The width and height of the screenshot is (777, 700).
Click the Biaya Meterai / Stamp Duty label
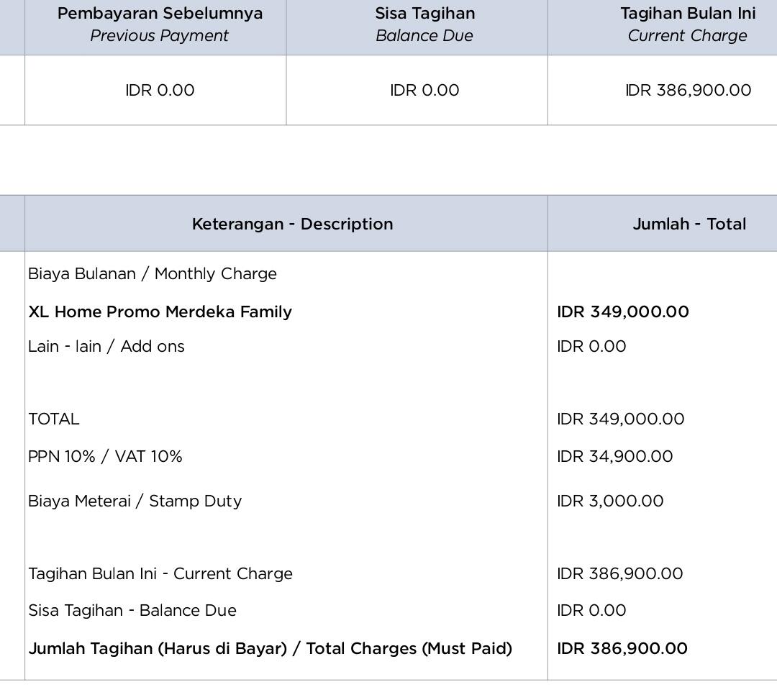click(x=135, y=501)
